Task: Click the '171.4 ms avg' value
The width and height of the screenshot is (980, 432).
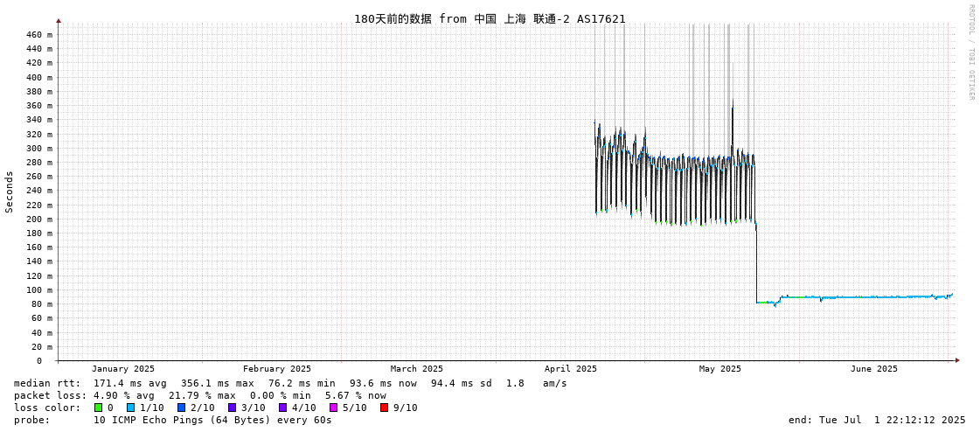Action: [131, 383]
